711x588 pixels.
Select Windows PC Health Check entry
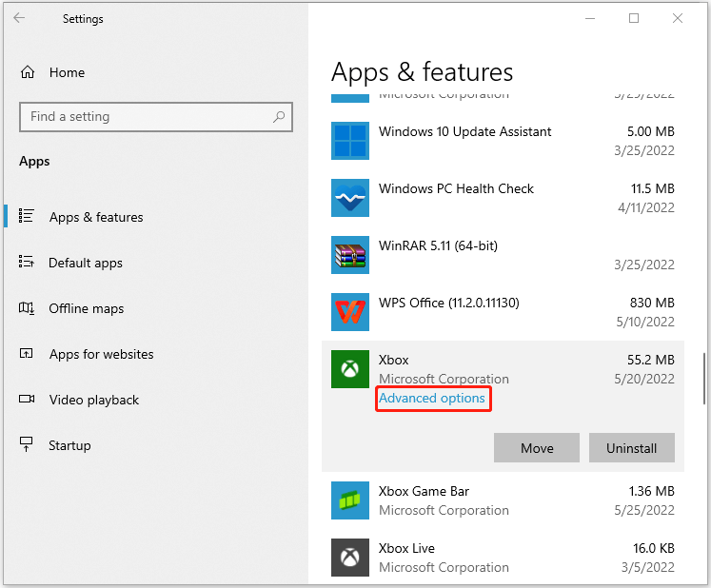tap(503, 198)
